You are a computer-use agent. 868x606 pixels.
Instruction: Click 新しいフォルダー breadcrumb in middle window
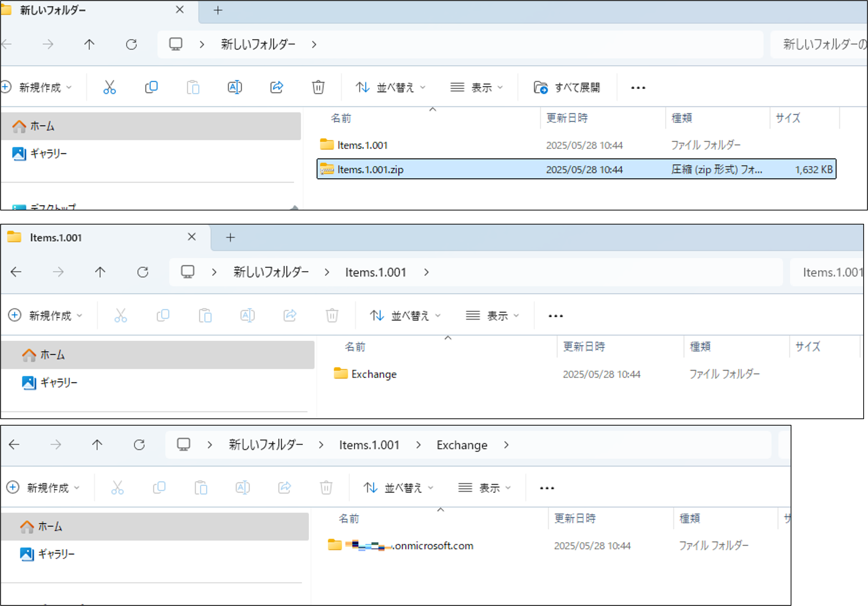[x=271, y=272]
